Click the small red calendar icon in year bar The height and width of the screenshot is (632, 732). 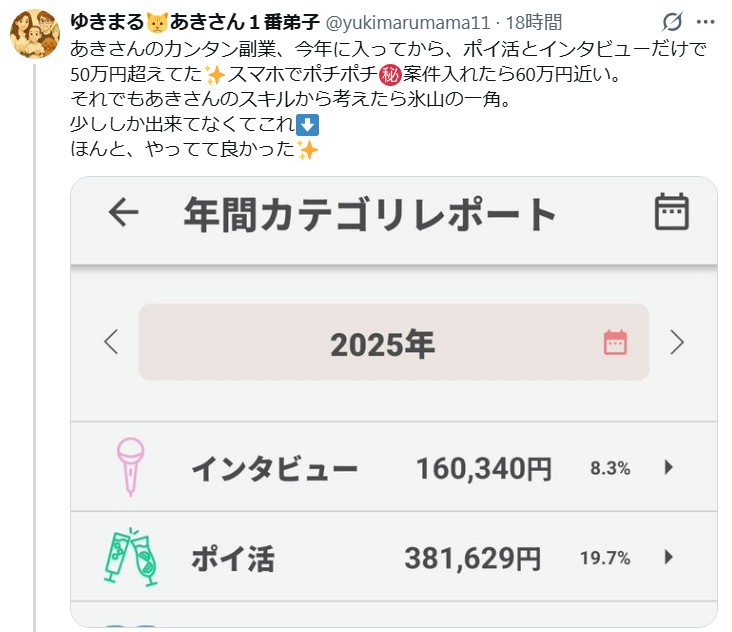pyautogui.click(x=615, y=343)
